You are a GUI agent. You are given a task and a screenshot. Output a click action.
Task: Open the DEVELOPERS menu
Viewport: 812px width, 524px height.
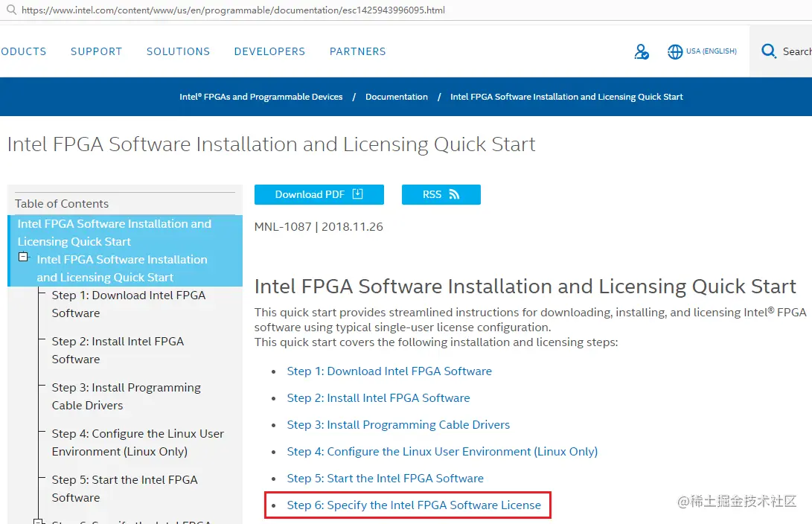[269, 51]
